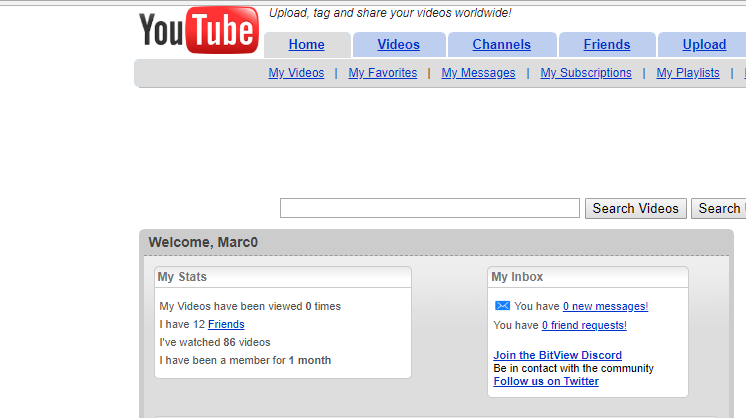
Task: Go to My Subscriptions
Action: coord(586,73)
